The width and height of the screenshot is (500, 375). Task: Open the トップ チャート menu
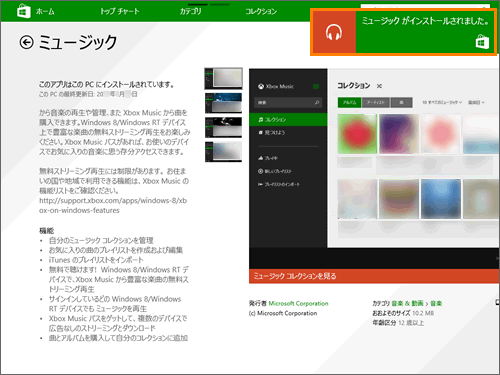click(x=120, y=12)
